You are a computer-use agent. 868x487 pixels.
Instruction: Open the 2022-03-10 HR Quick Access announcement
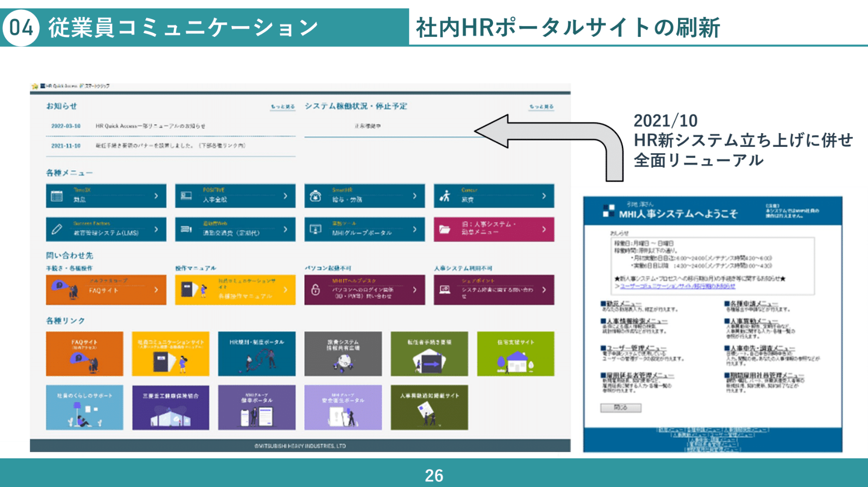click(x=150, y=126)
